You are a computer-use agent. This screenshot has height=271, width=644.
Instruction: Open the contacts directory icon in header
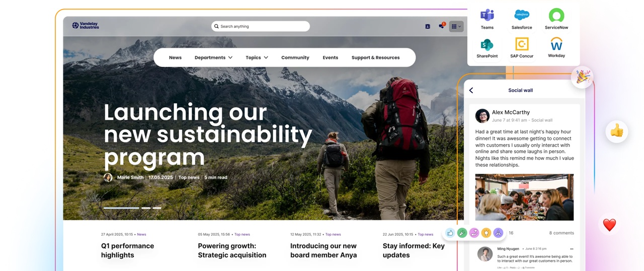click(x=428, y=26)
